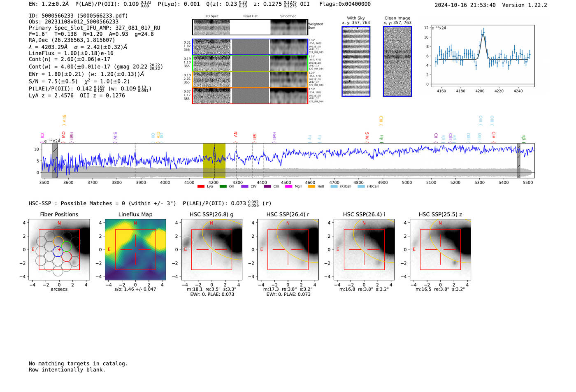Open the Fiber Positions cutout image

point(59,250)
